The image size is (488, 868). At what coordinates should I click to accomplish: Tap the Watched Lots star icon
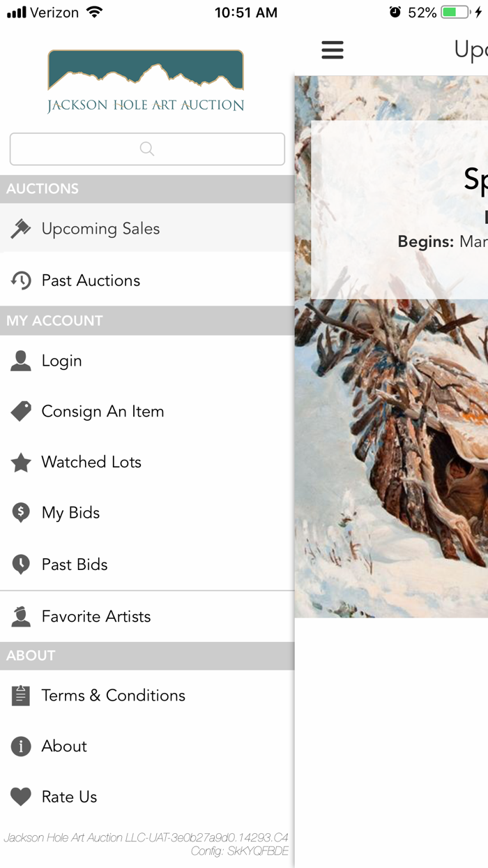click(x=21, y=462)
